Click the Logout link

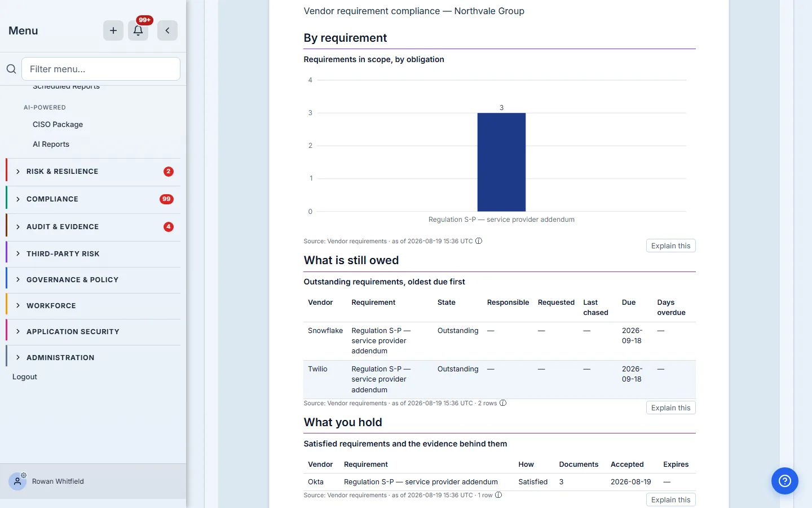point(25,376)
